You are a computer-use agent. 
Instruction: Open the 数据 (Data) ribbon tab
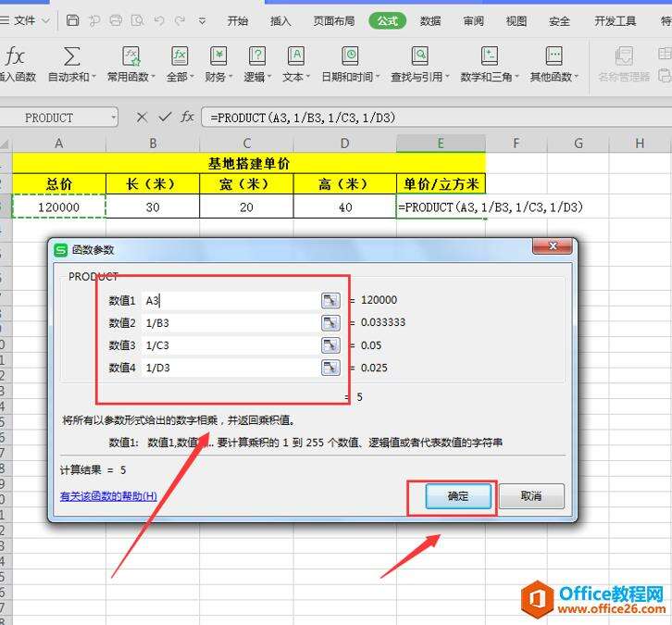tap(430, 20)
